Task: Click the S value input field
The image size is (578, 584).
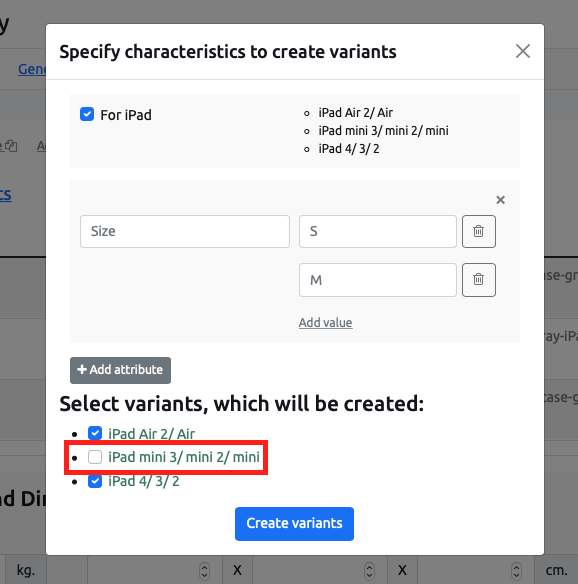Action: (x=378, y=231)
